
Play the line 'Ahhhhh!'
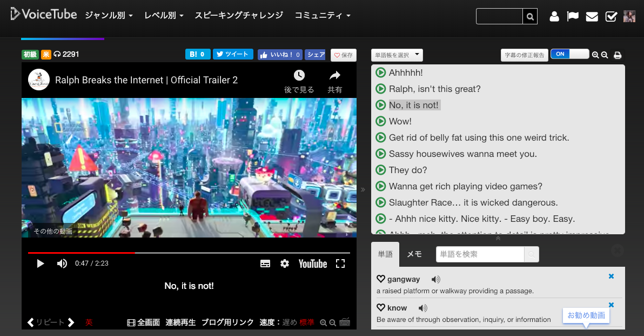[x=381, y=73]
